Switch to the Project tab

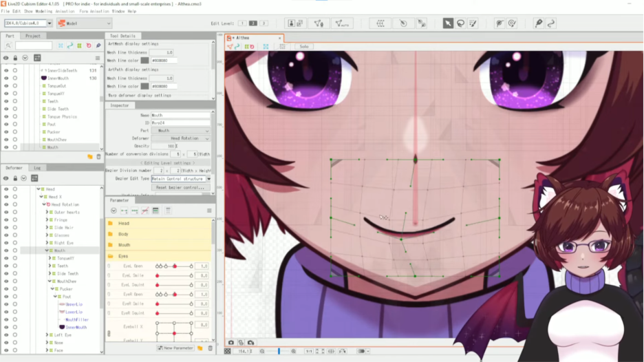pyautogui.click(x=32, y=36)
